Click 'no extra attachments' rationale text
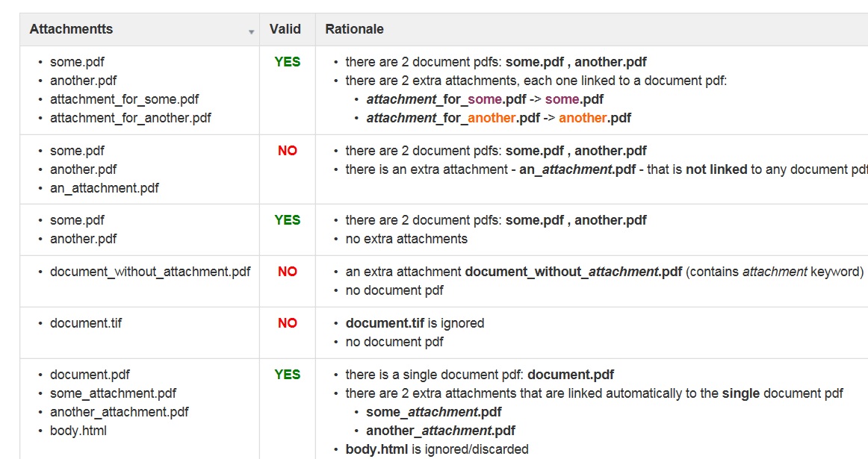The image size is (868, 459). coord(406,239)
